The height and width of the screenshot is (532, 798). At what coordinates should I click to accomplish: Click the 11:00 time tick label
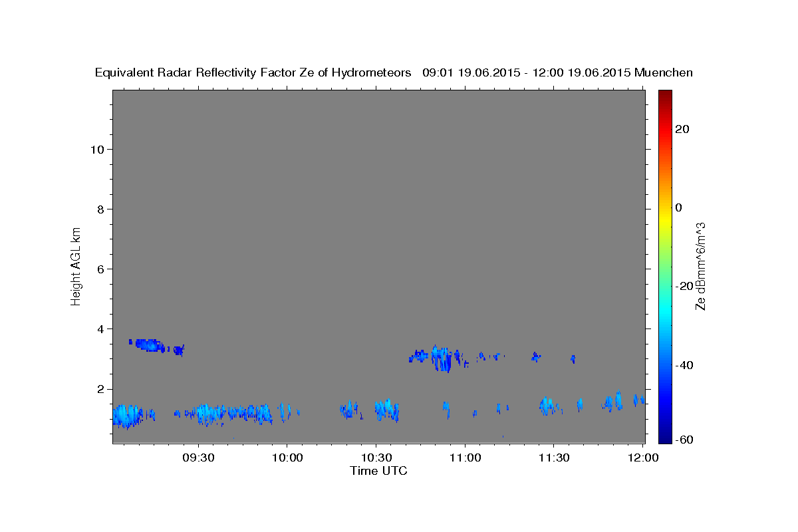tap(465, 458)
